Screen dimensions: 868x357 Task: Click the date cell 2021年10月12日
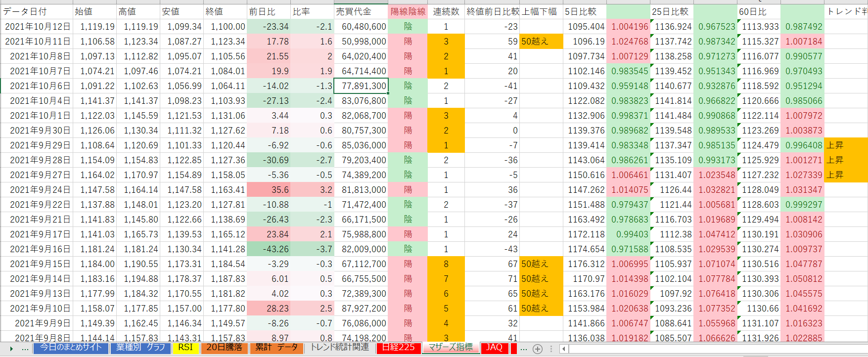37,27
